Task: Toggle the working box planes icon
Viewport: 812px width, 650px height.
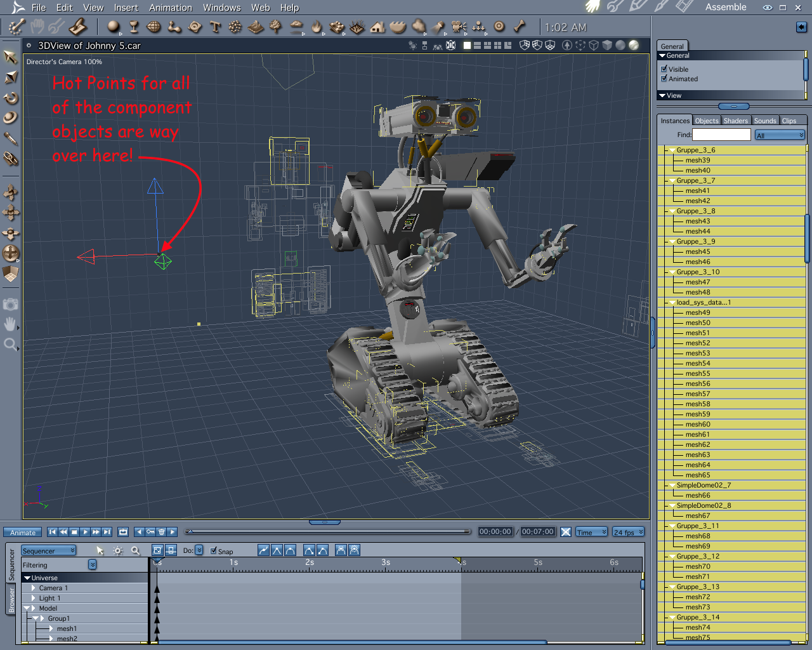Action: click(x=11, y=274)
